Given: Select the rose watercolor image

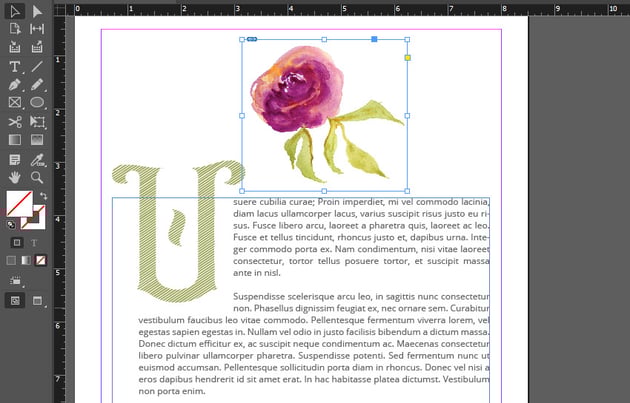Looking at the screenshot, I should [x=324, y=115].
